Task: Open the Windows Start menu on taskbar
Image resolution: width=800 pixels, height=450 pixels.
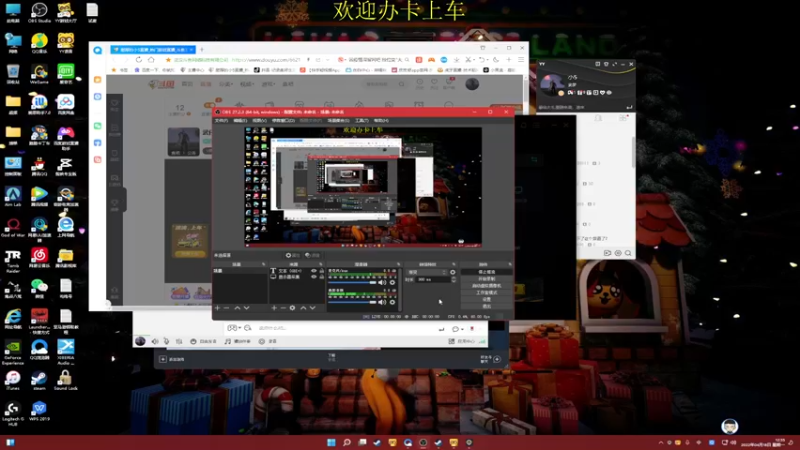Action: 331,442
